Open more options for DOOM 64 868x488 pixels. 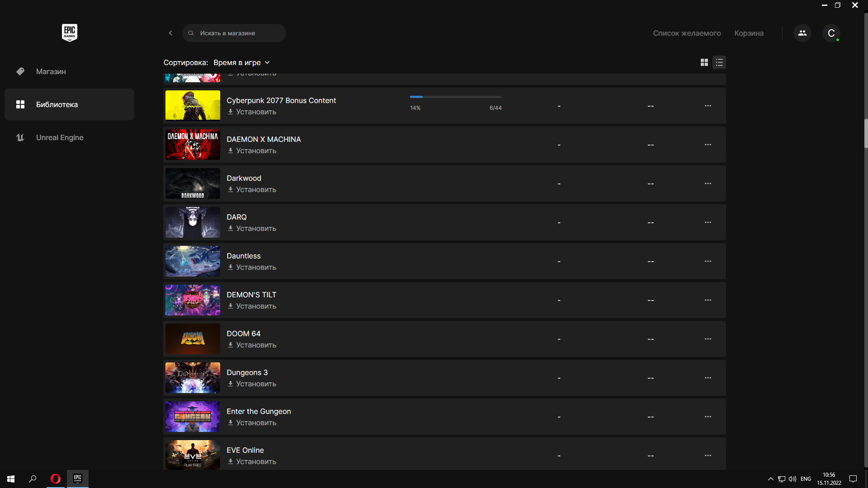(708, 339)
